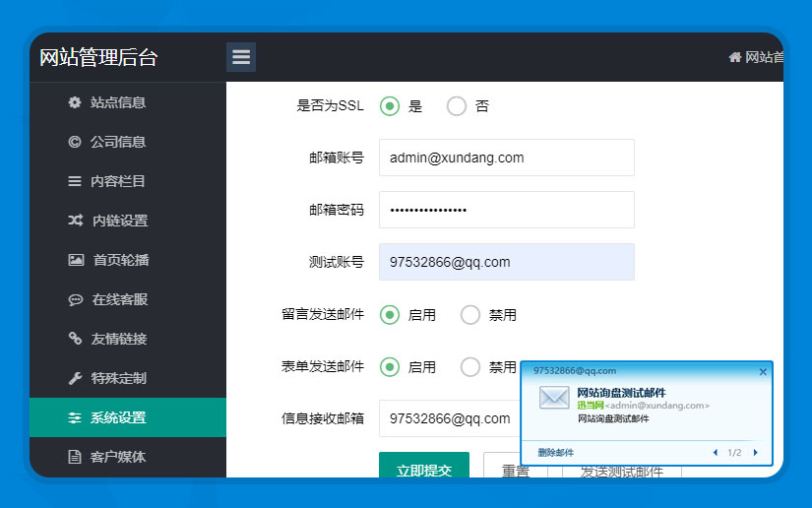Select 禁用 for 表单发送邮件
Viewport: 812px width, 508px height.
[x=470, y=367]
